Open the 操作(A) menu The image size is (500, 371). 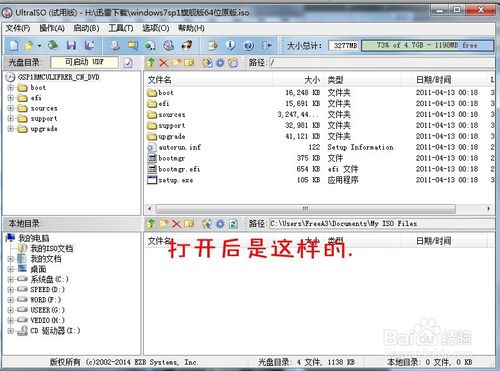[x=52, y=28]
